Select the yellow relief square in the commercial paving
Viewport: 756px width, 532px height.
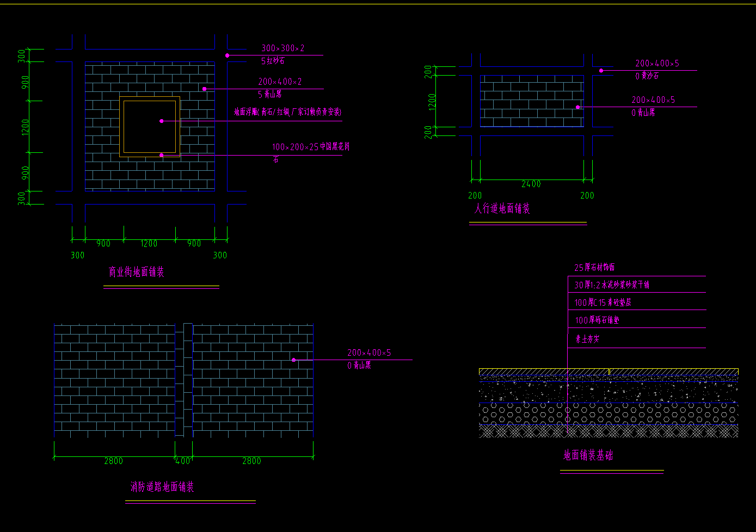(150, 127)
